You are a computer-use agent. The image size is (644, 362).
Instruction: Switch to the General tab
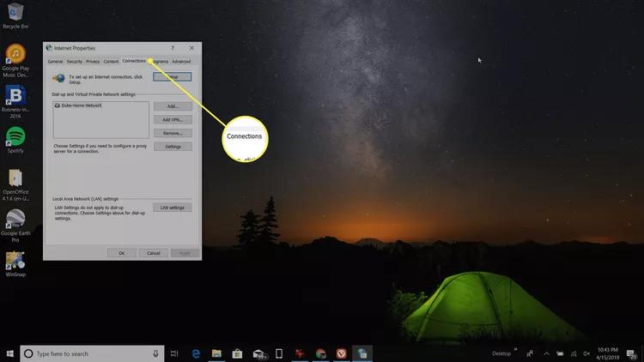pos(55,62)
